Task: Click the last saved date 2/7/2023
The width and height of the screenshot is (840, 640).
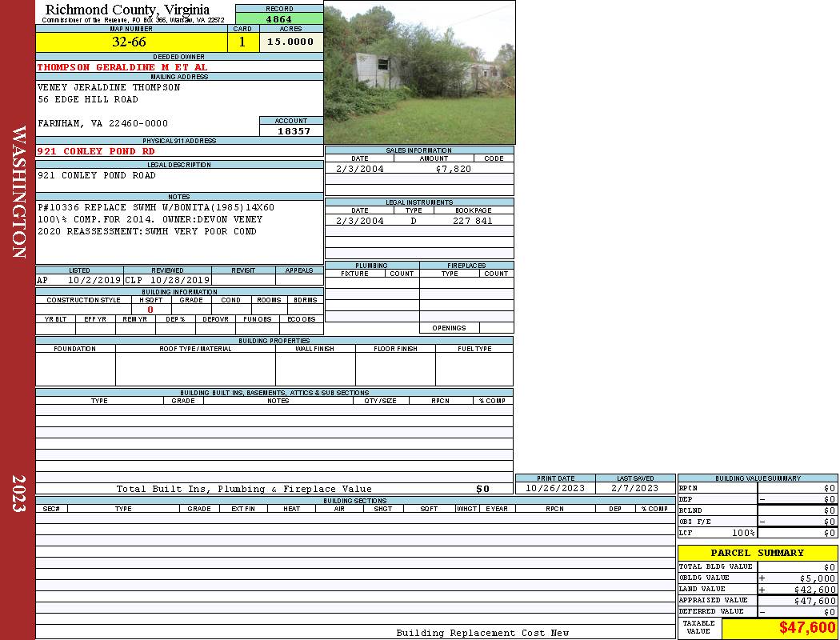Action: tap(634, 488)
